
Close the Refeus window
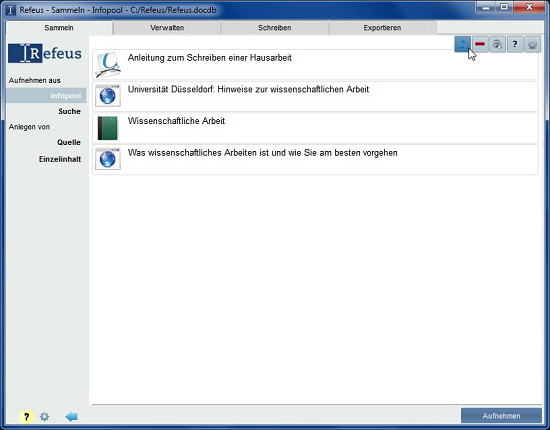pos(529,7)
